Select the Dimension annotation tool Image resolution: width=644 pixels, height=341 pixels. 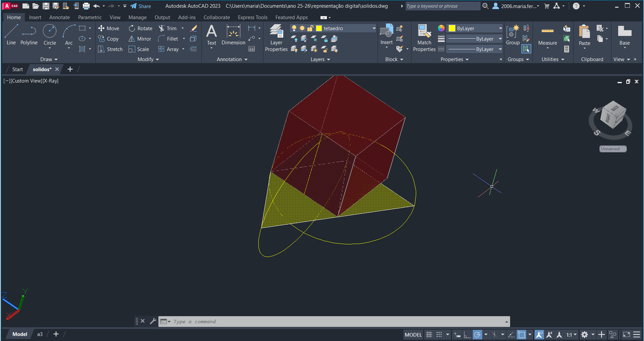(x=233, y=35)
